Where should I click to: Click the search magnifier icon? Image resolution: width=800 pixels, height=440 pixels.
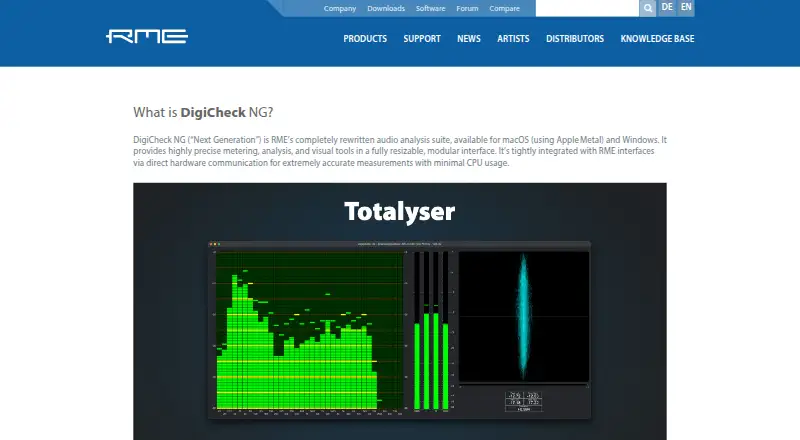[647, 8]
